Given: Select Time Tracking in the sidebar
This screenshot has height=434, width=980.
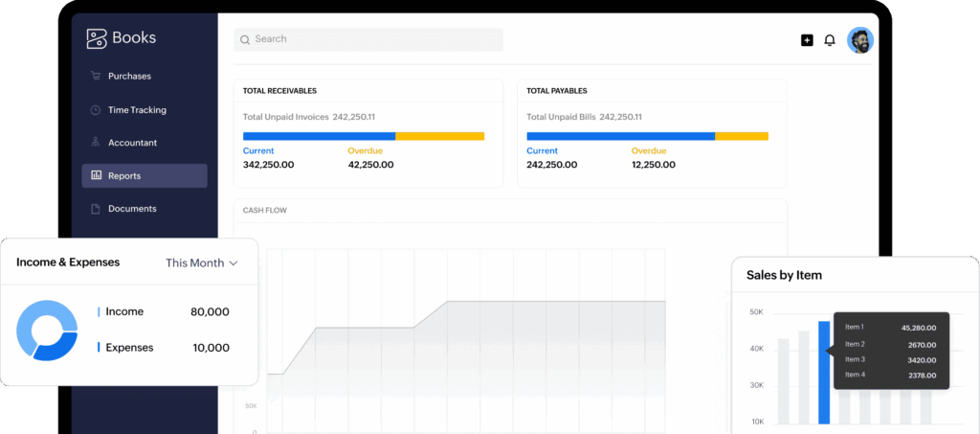Looking at the screenshot, I should click(x=137, y=110).
